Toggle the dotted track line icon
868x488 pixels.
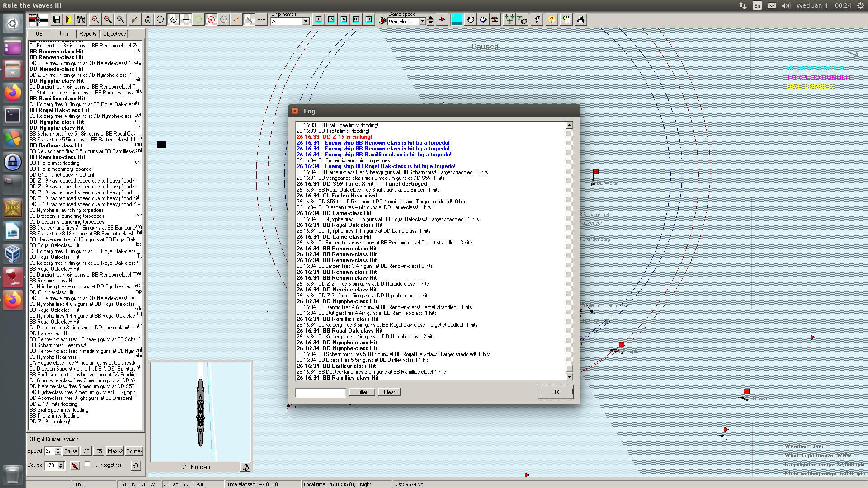coord(261,19)
